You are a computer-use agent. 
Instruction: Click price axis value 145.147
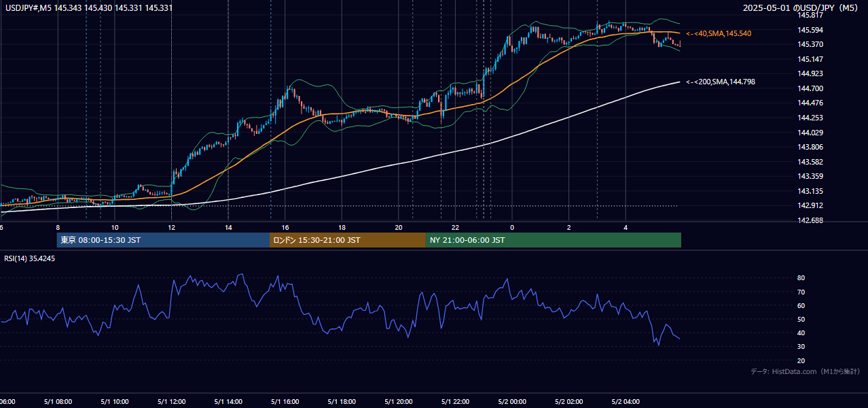(x=810, y=59)
